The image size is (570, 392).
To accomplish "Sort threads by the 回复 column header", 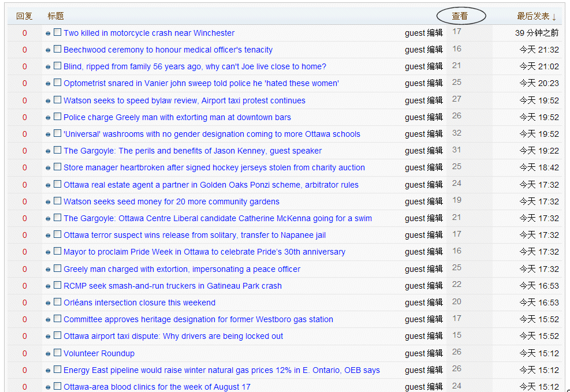I will (24, 16).
